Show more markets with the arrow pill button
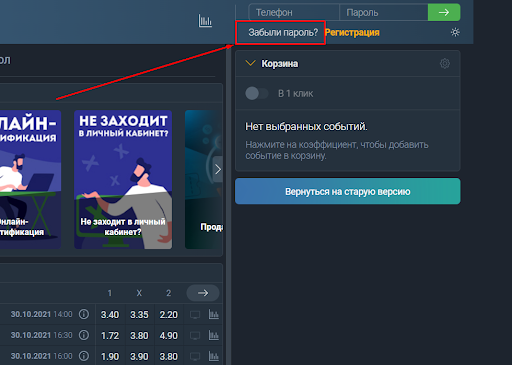The image size is (512, 365). coord(203,293)
